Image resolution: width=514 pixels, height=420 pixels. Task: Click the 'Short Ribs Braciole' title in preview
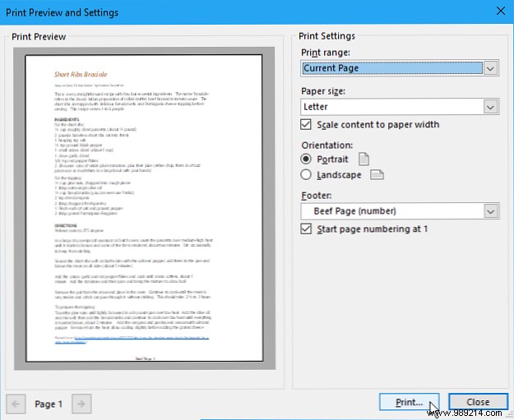coord(81,74)
